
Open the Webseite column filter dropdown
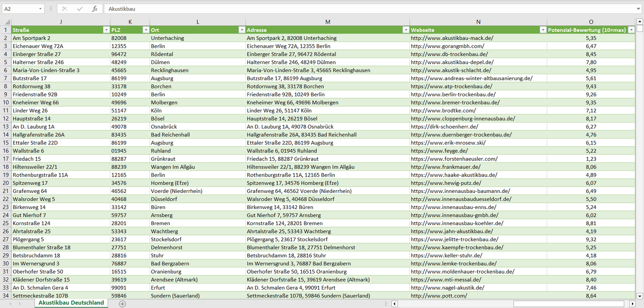pyautogui.click(x=543, y=30)
